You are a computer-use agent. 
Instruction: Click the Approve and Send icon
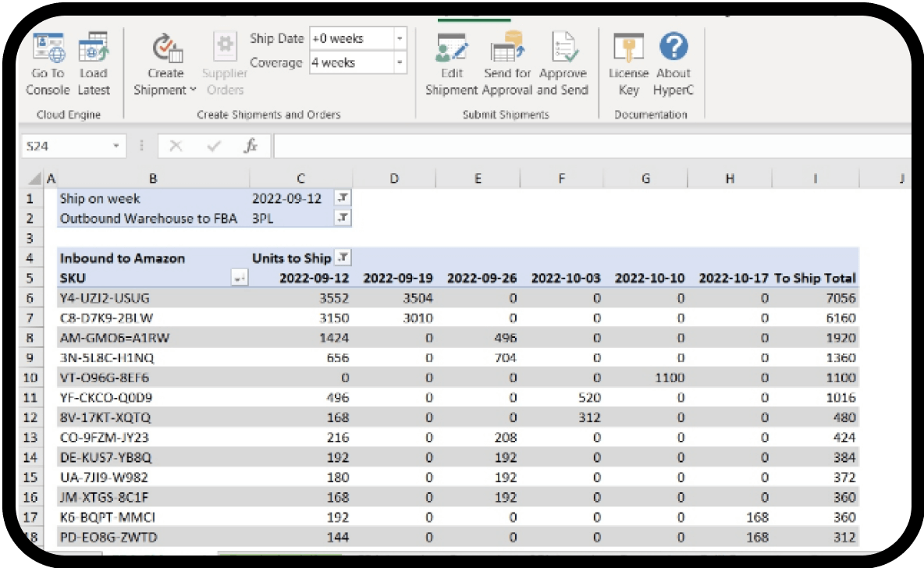click(563, 49)
